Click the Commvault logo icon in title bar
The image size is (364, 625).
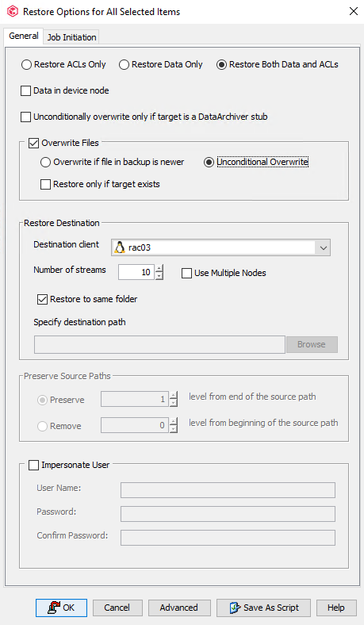13,11
